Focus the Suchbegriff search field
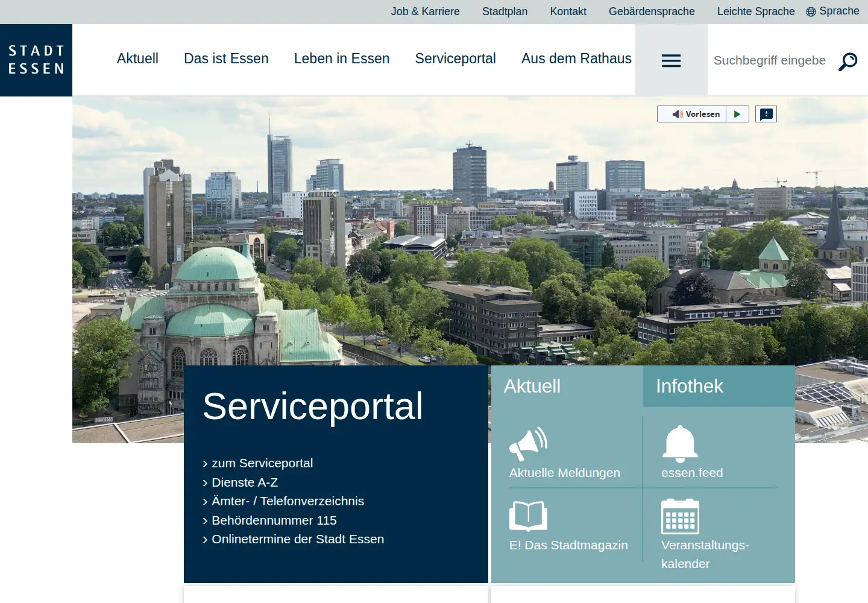Screen dimensions: 868x603 (770, 60)
